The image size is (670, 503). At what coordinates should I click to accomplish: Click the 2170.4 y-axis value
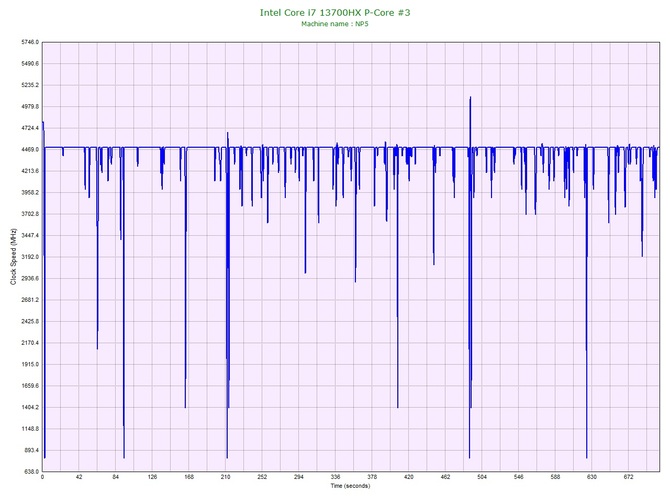click(x=30, y=343)
